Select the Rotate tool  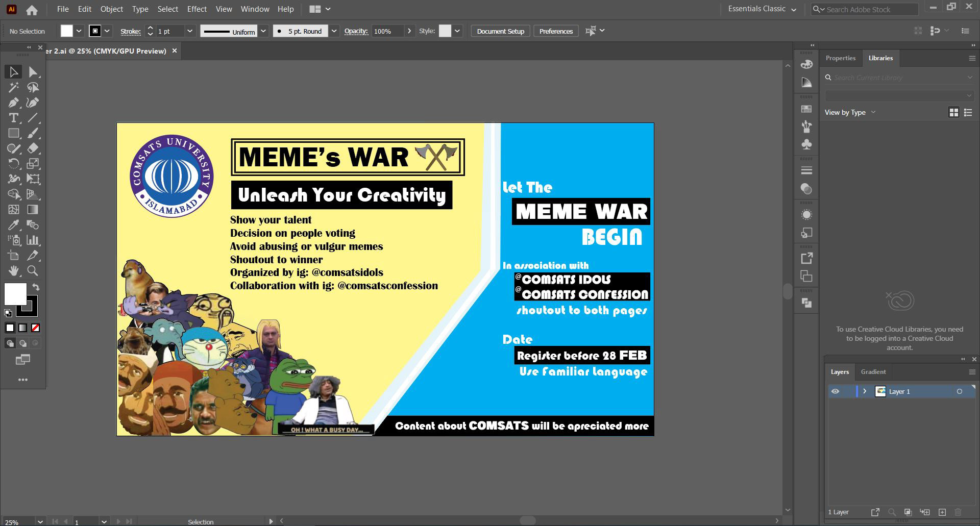(x=14, y=164)
